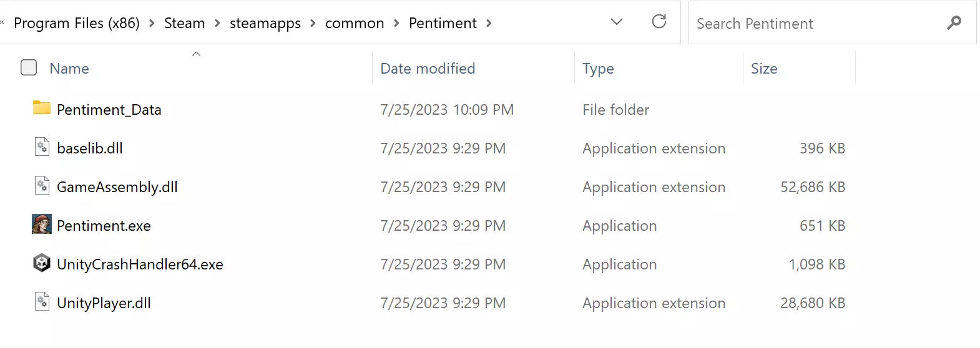Sort files by the Name column
This screenshot has height=348, width=980.
(69, 69)
